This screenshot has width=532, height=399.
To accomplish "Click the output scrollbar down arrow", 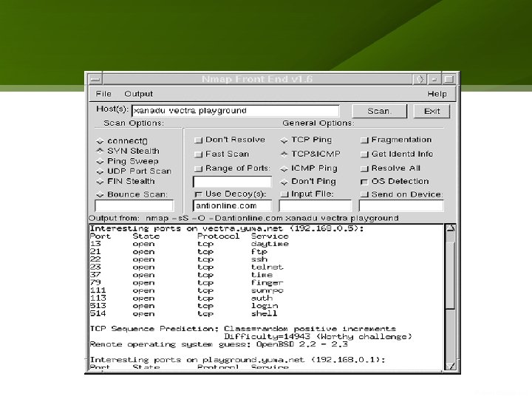I will point(450,366).
